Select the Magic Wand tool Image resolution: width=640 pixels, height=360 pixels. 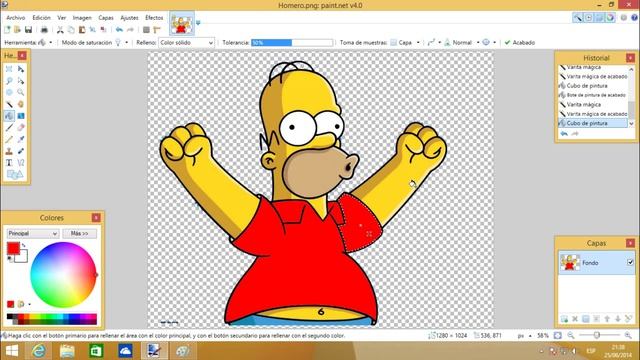[9, 104]
